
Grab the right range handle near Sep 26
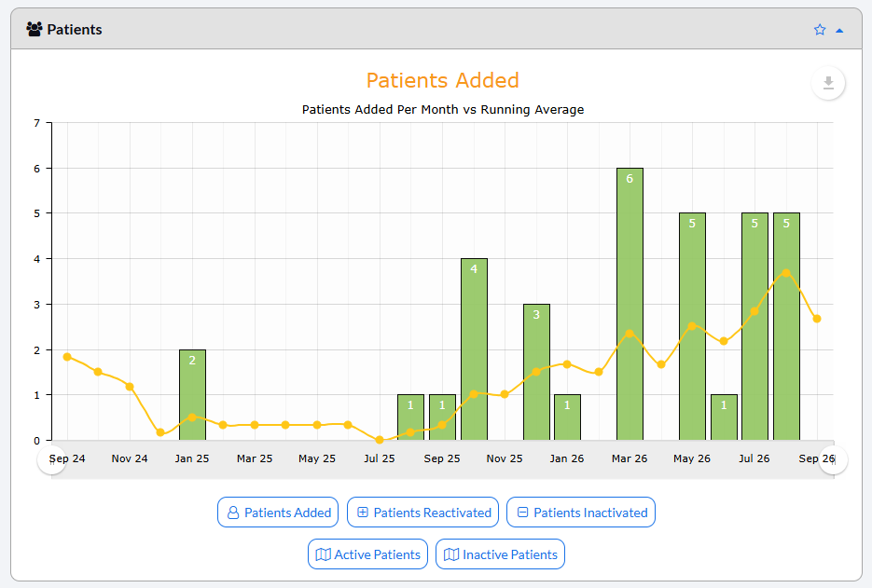[833, 460]
